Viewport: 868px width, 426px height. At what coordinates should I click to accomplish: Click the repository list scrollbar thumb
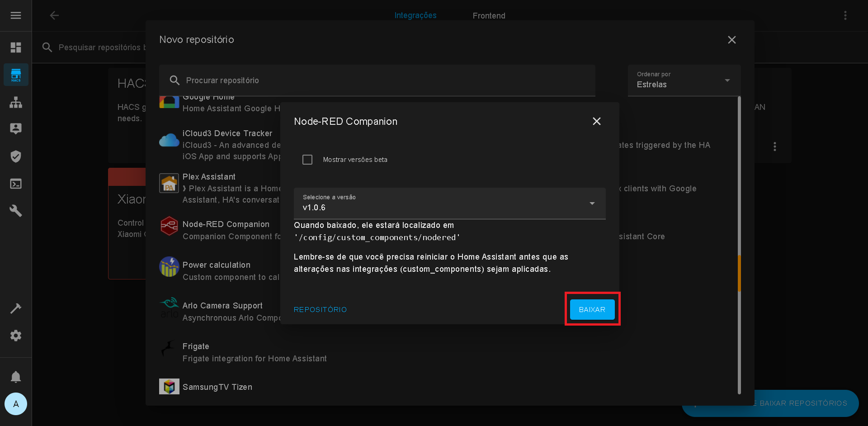coord(739,274)
